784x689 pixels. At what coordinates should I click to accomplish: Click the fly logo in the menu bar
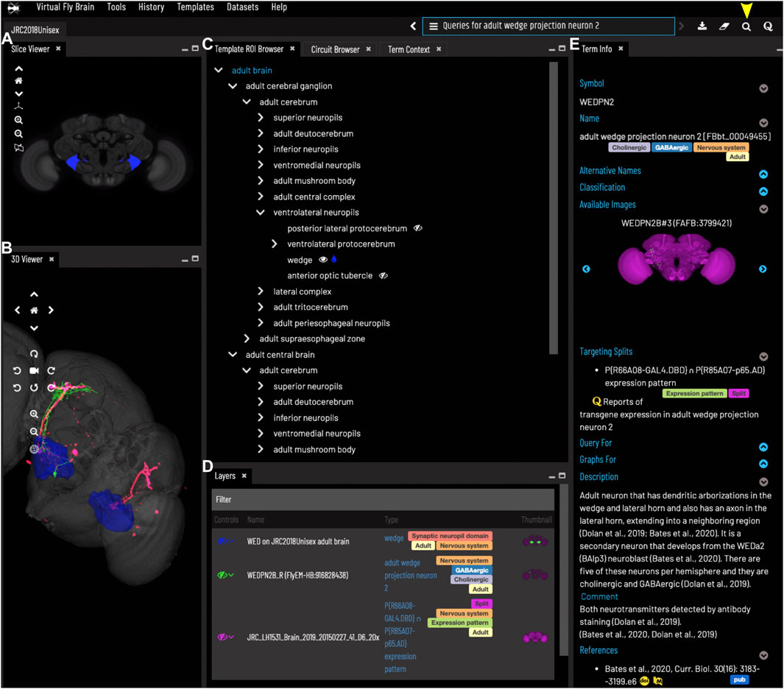pos(13,7)
